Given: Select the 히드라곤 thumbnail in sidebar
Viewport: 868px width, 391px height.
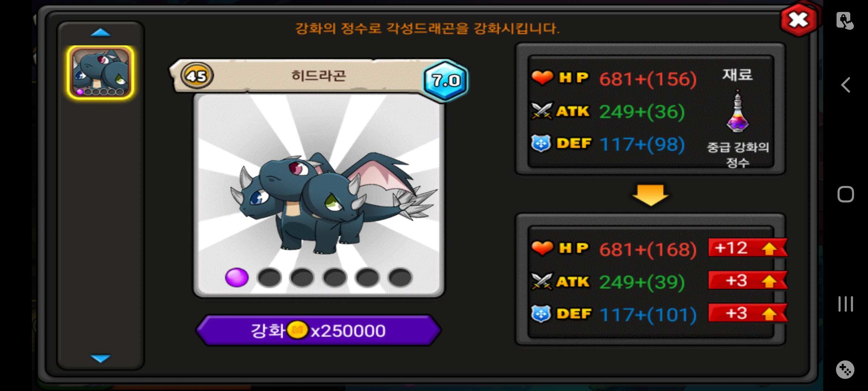Looking at the screenshot, I should 101,72.
